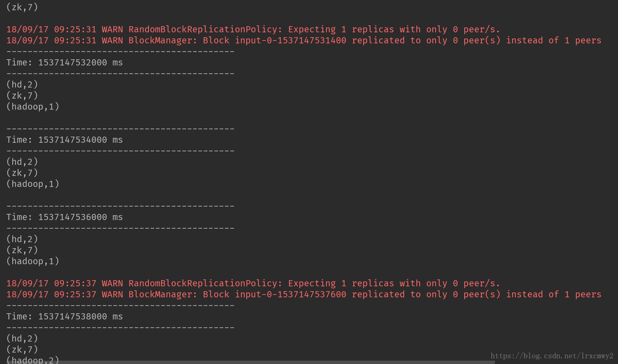Click (hd,2) under Time 1537147538000
This screenshot has height=364, width=618.
[x=22, y=339]
